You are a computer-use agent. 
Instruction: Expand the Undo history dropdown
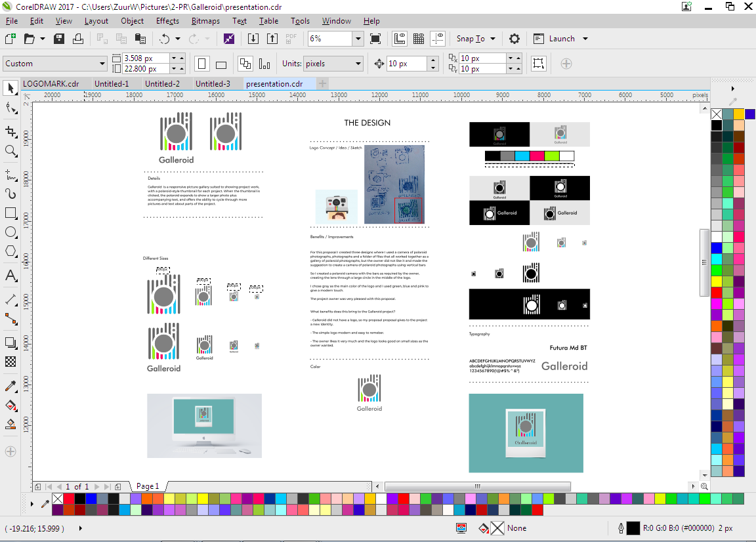177,39
